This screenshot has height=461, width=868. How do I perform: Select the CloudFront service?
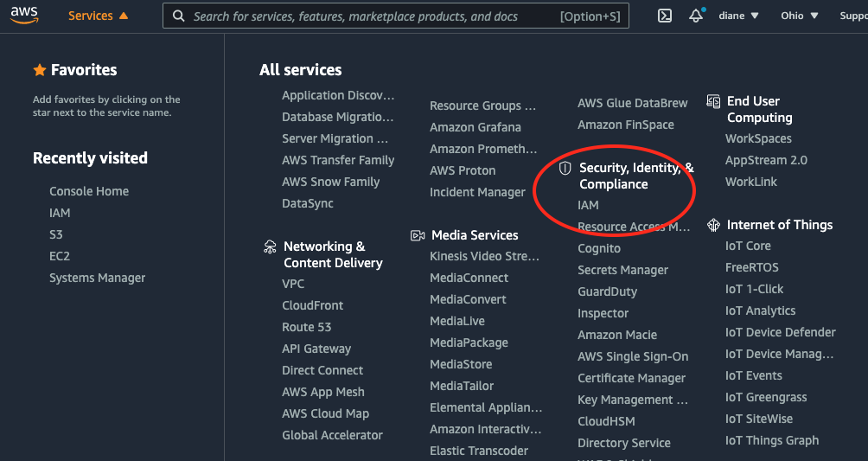pos(312,305)
